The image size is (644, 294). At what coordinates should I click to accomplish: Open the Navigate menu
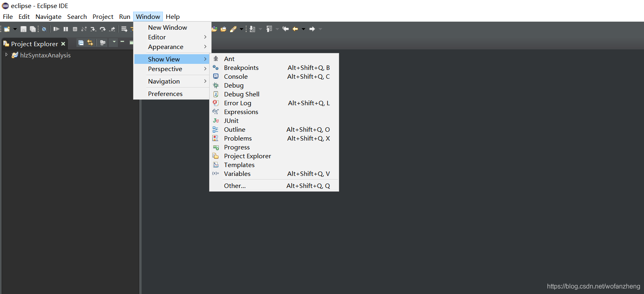tap(48, 17)
